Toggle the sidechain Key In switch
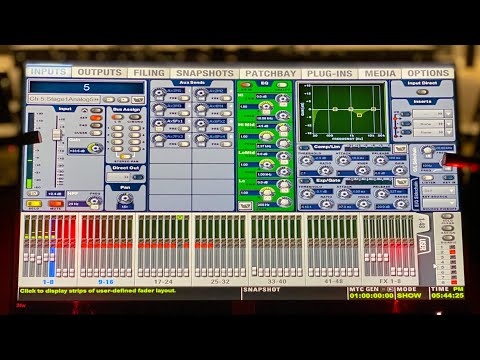Image resolution: width=480 pixels, height=360 pixels. (x=448, y=177)
